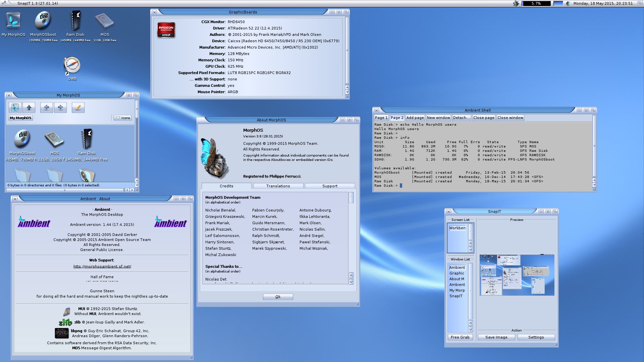The image size is (644, 362).
Task: Click Window List down arrow in SnapIT
Action: [x=471, y=329]
